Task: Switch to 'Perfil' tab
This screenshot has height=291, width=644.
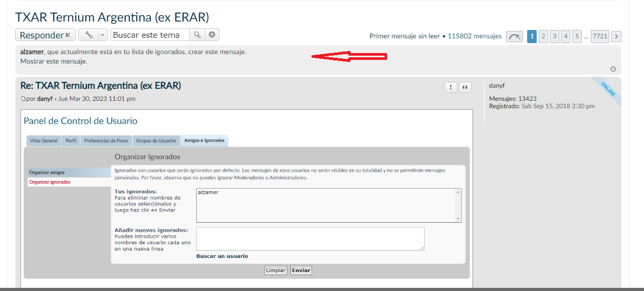Action: (x=71, y=141)
